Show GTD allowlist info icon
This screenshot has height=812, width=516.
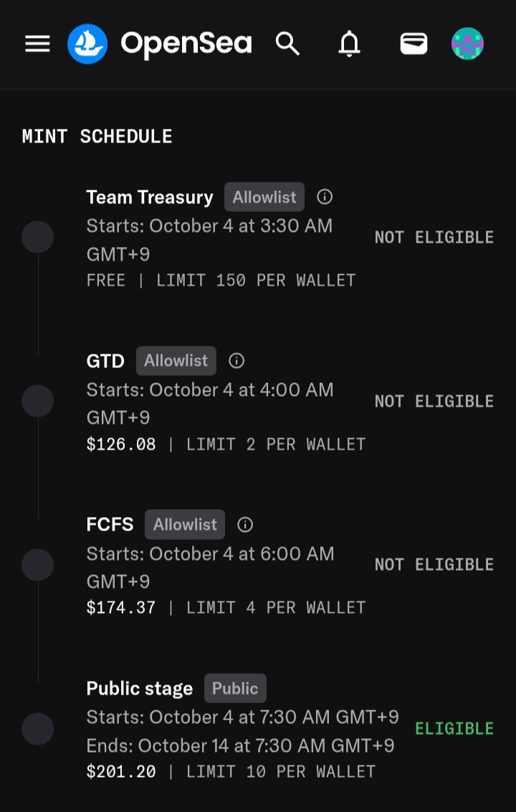(x=236, y=360)
